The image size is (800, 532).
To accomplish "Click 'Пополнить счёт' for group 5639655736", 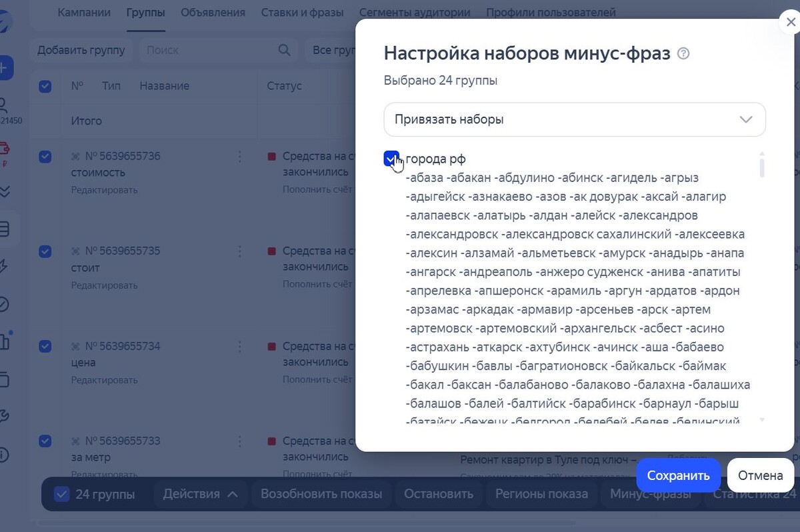I will coord(317,190).
